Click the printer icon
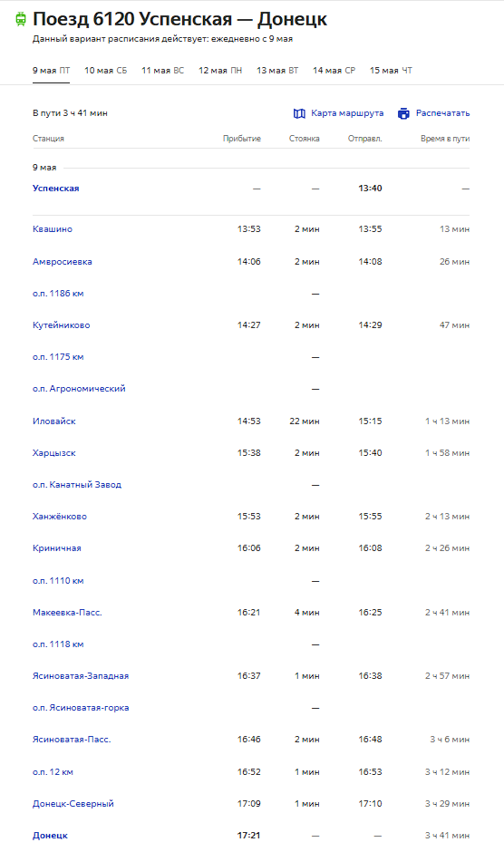The width and height of the screenshot is (504, 852). click(403, 113)
